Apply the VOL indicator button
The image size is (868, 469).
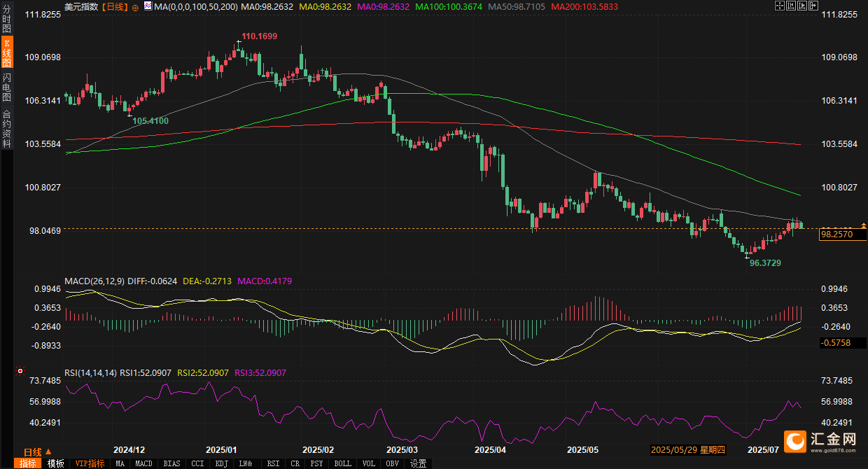coord(368,463)
